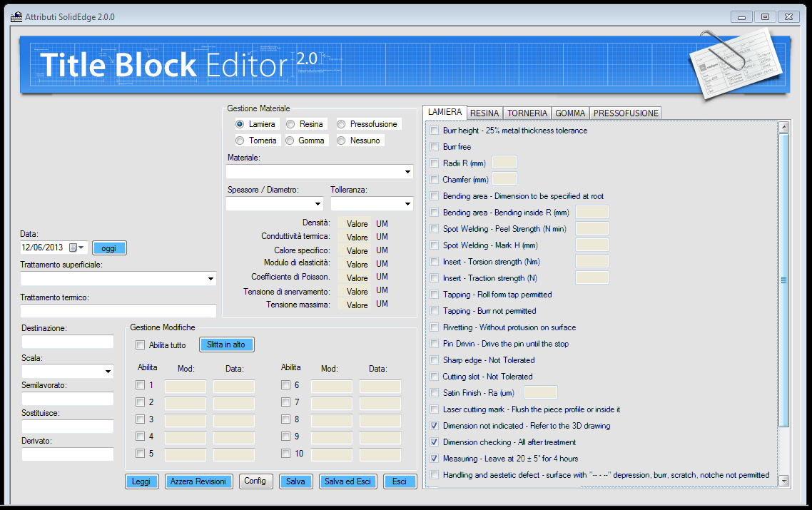Open the Materiale dropdown

pos(407,172)
